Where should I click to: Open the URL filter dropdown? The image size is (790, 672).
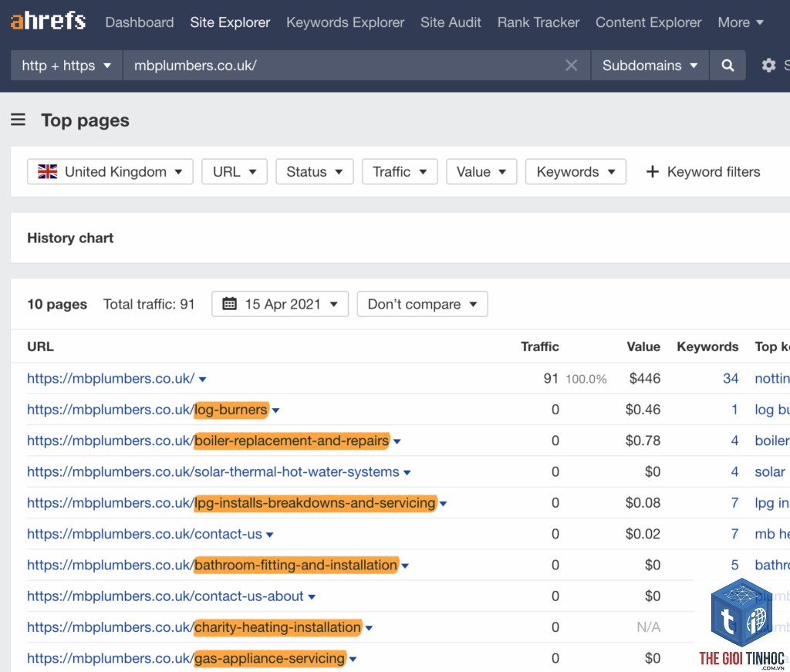[x=235, y=172]
